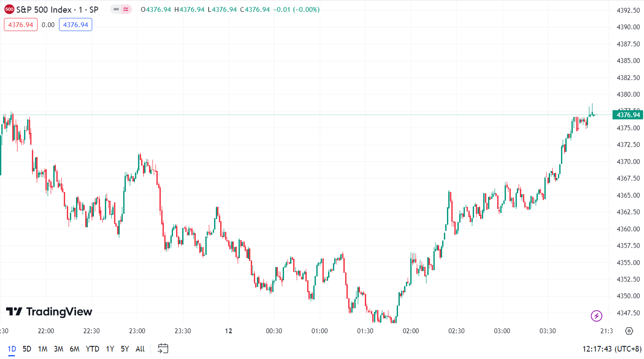Click the red 4376.94 sell price button
The height and width of the screenshot is (359, 644).
pyautogui.click(x=21, y=25)
